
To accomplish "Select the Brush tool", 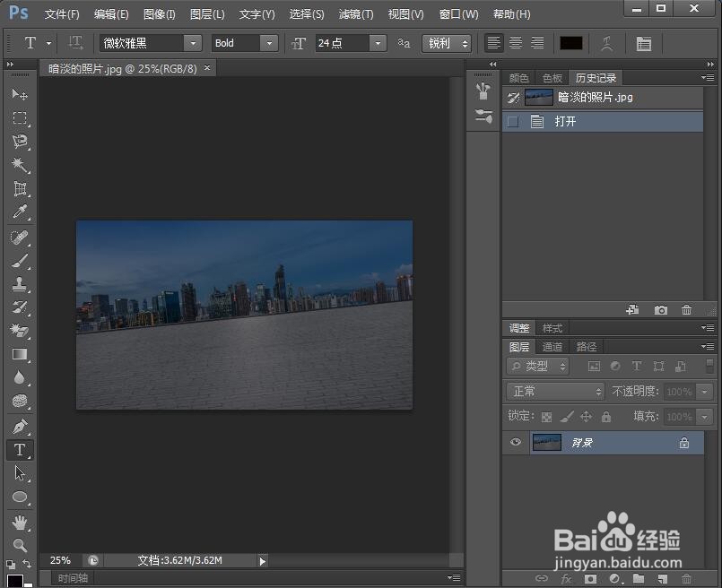I will pos(20,261).
